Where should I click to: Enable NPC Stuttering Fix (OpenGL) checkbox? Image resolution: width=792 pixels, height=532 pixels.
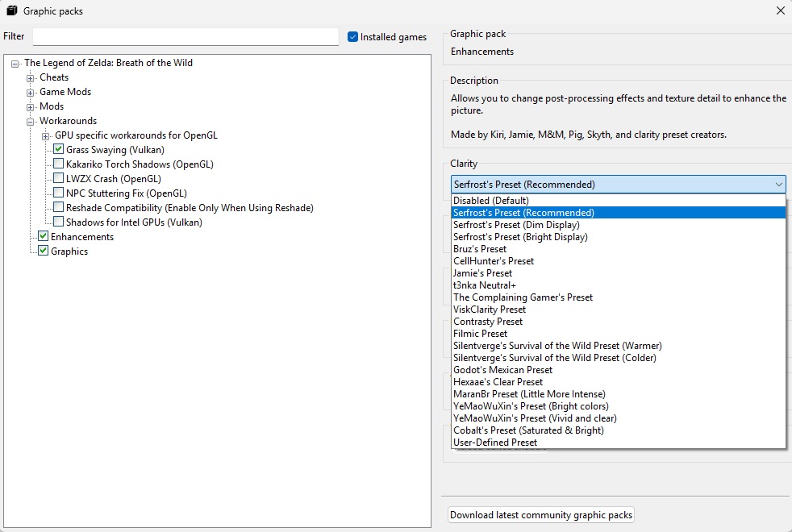pos(59,193)
